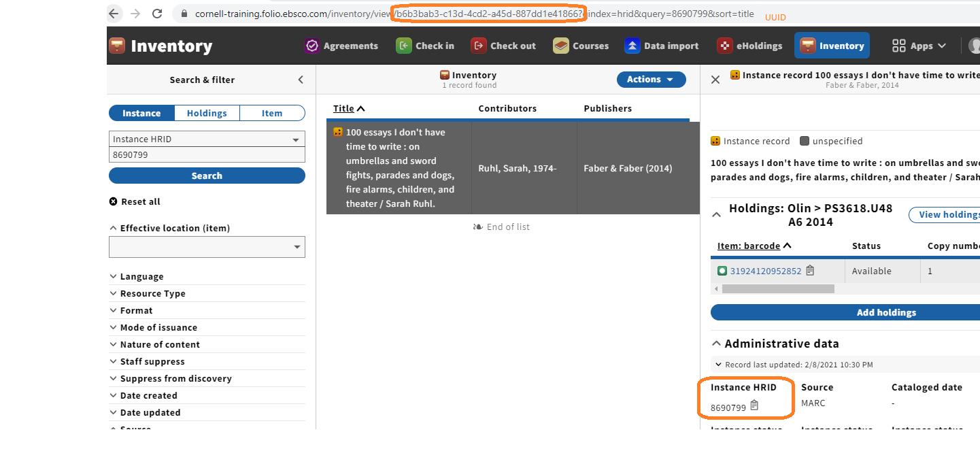Open the Actions dropdown button
Screen dimensions: 980x449
[651, 80]
